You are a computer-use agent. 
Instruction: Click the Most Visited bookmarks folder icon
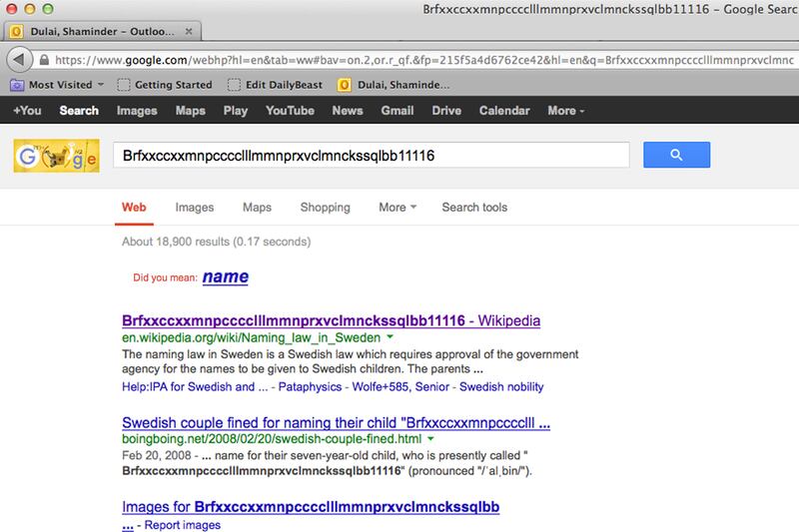click(17, 85)
